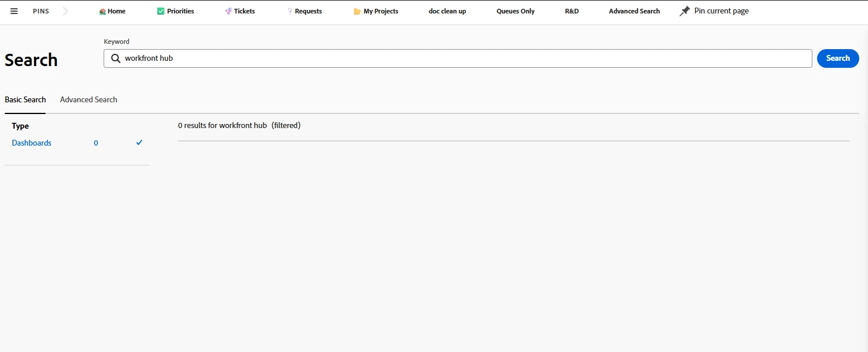Switch to the Advanced Search tab below keyword
Image resolution: width=868 pixels, height=352 pixels.
pyautogui.click(x=88, y=100)
